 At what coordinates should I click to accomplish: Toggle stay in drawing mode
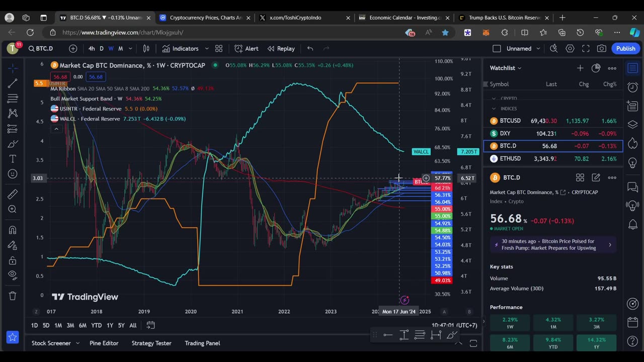point(13,245)
